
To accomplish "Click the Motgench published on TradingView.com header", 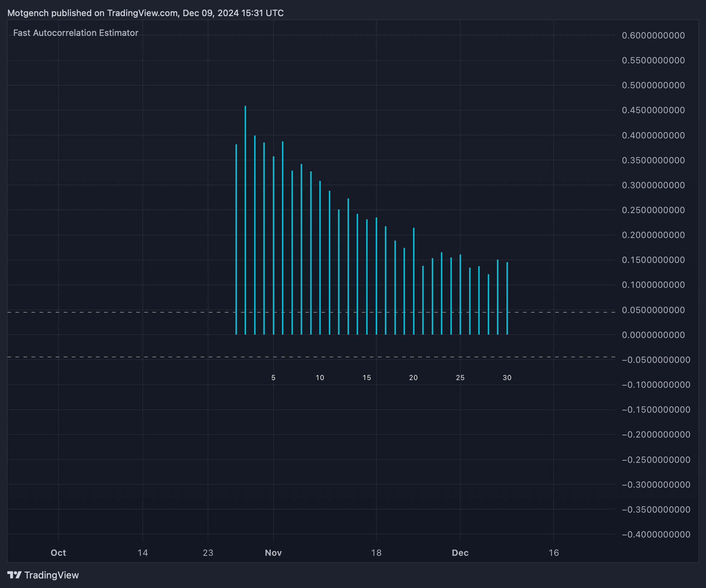I will coord(145,13).
